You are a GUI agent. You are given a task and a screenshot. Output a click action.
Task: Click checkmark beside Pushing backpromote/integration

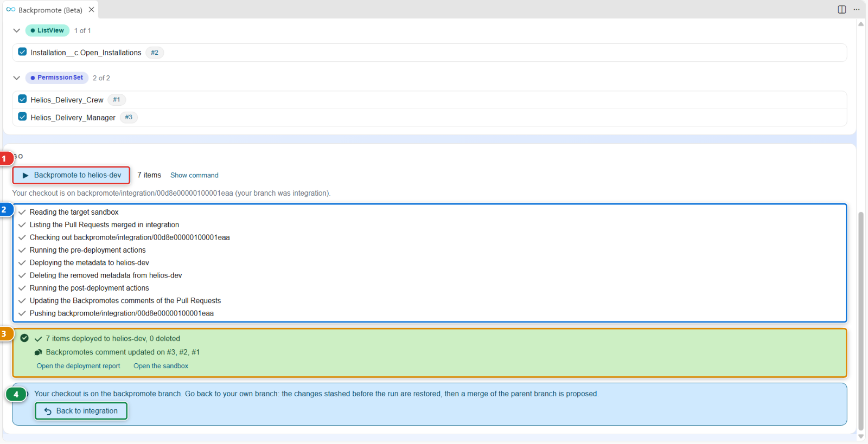[x=22, y=313]
